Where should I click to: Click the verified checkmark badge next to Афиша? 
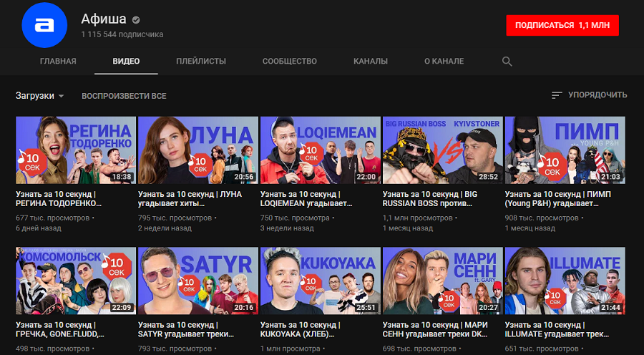pyautogui.click(x=135, y=19)
